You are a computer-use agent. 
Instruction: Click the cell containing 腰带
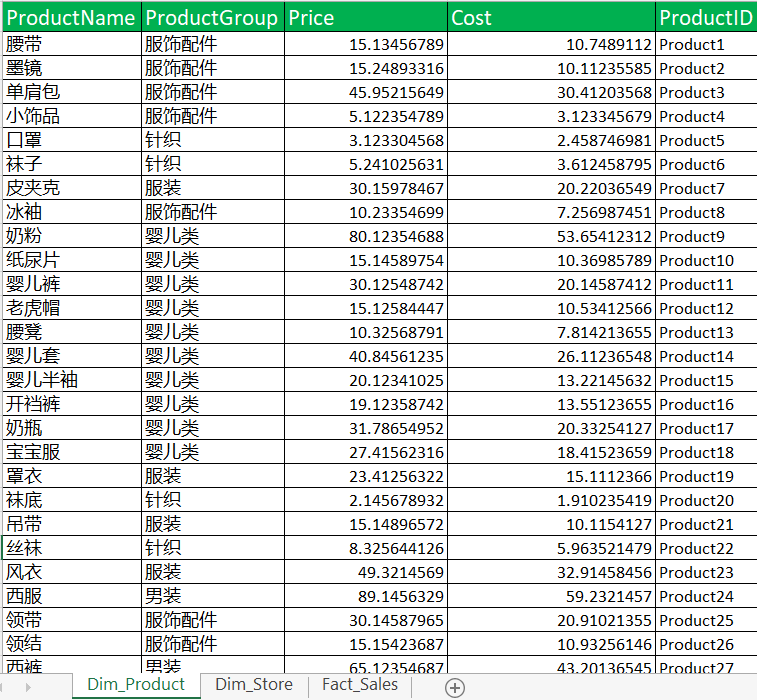click(x=72, y=44)
